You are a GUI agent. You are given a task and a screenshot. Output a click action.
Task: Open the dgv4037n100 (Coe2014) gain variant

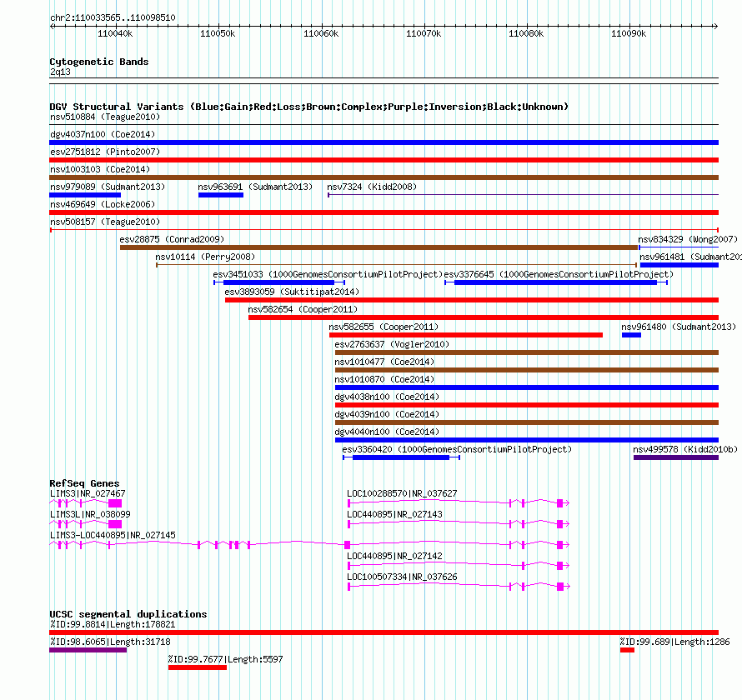pos(384,142)
